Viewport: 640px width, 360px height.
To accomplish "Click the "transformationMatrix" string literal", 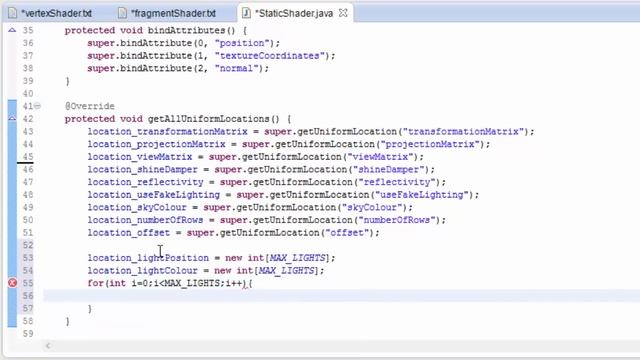I will [x=463, y=131].
